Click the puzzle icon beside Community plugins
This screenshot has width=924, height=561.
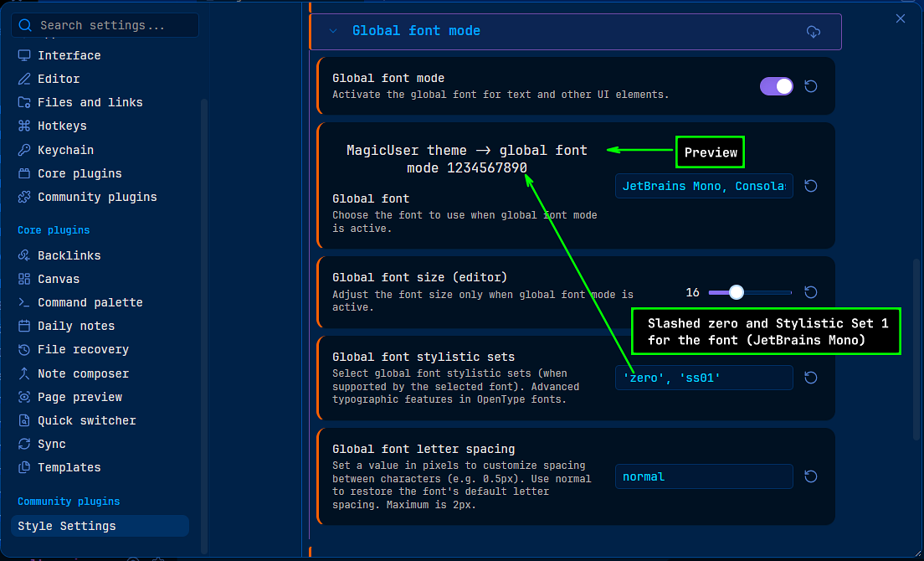[x=24, y=198]
